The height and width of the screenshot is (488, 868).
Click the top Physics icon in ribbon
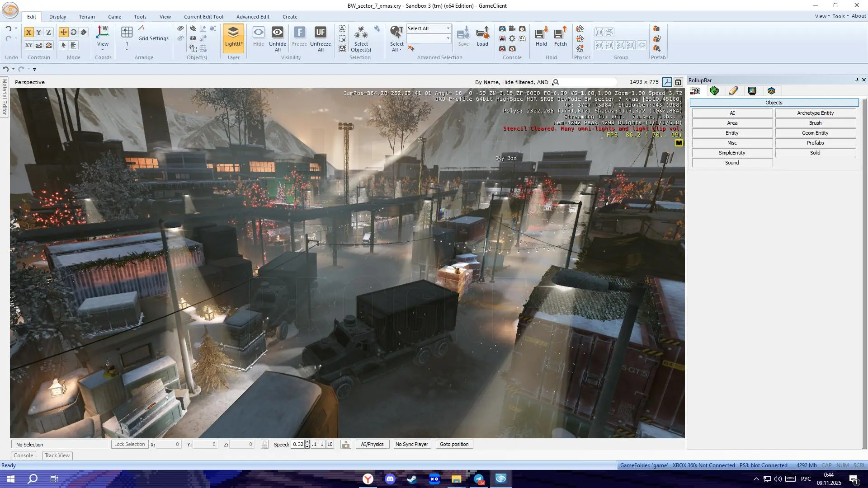[580, 28]
